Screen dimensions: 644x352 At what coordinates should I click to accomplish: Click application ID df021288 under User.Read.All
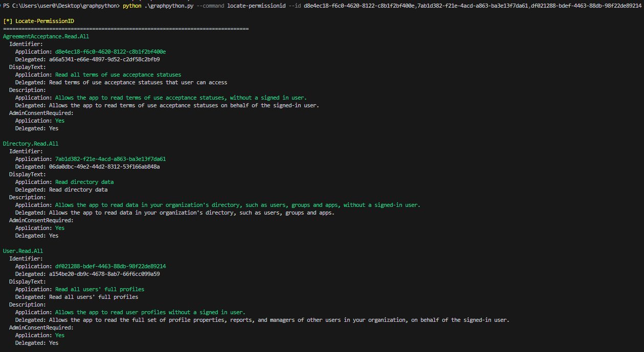[110, 266]
